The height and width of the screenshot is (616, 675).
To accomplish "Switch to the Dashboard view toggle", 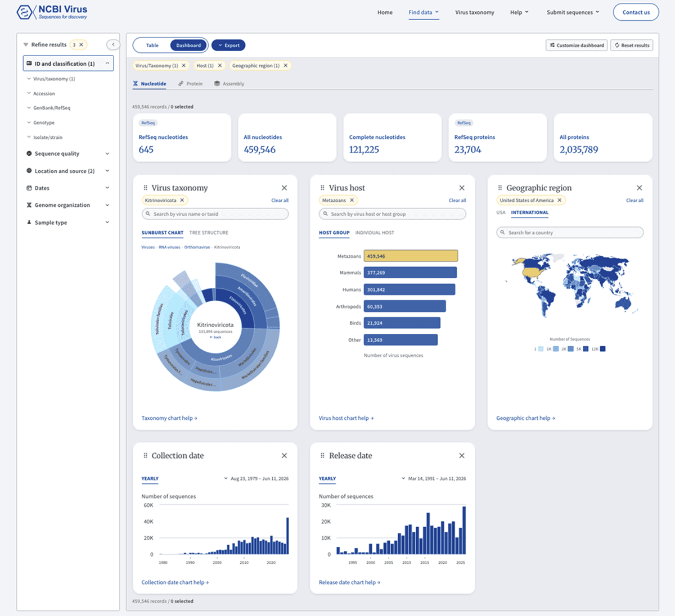I will pos(188,46).
